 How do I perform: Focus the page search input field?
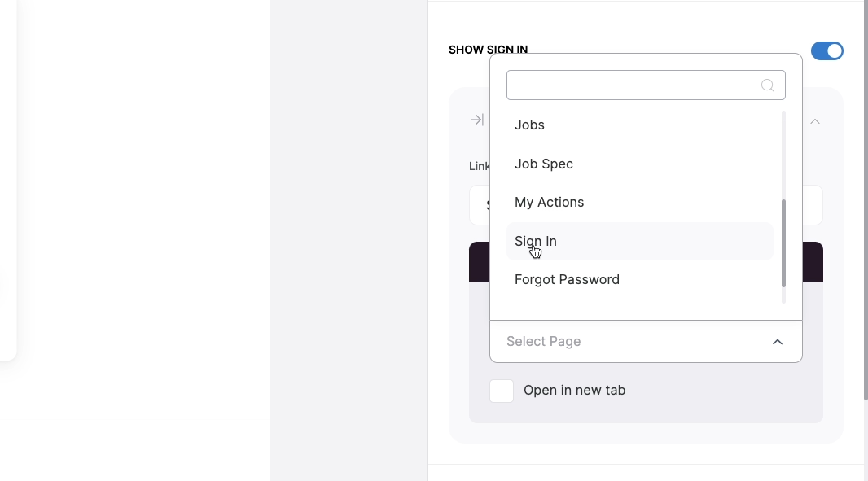coord(633,85)
